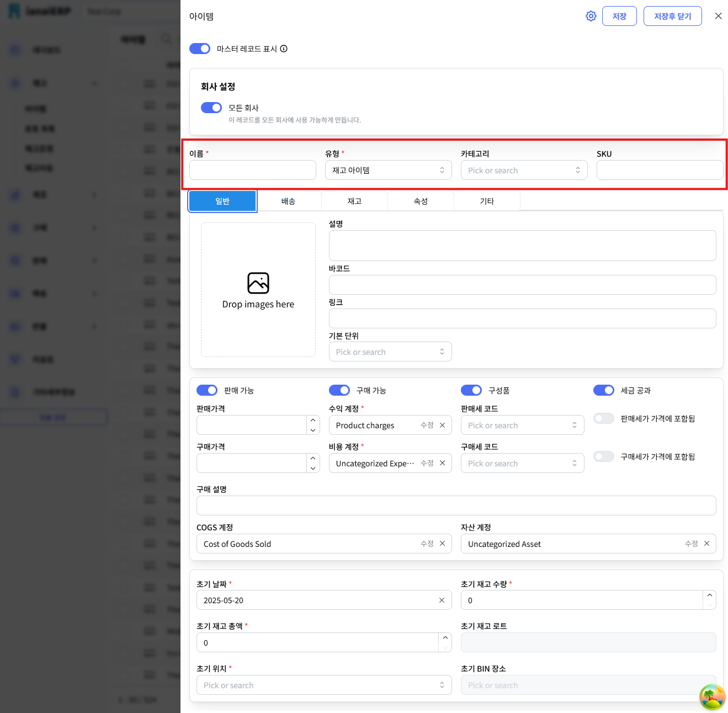Viewport: 728px width, 713px height.
Task: Click 수정 link for Uncategorized Asset
Action: [x=692, y=544]
